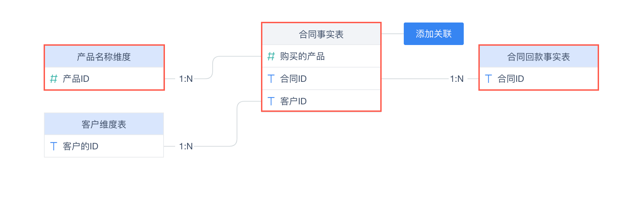This screenshot has width=644, height=208.
Task: Click the 合同ID field label in 合同回款事实表
Action: click(x=510, y=79)
